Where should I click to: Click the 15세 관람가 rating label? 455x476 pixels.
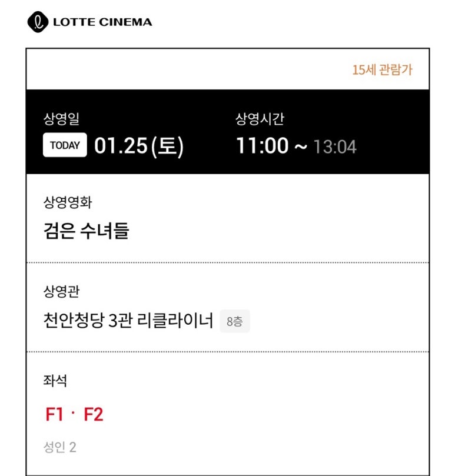(382, 70)
